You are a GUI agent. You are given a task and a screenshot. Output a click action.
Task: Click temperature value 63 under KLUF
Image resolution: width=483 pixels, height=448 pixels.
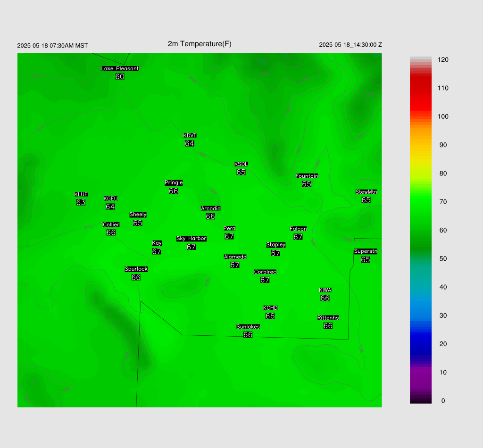(x=81, y=202)
